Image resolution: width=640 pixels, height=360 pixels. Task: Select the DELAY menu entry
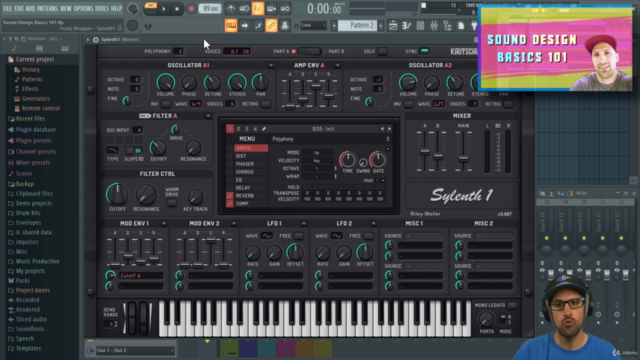point(251,188)
